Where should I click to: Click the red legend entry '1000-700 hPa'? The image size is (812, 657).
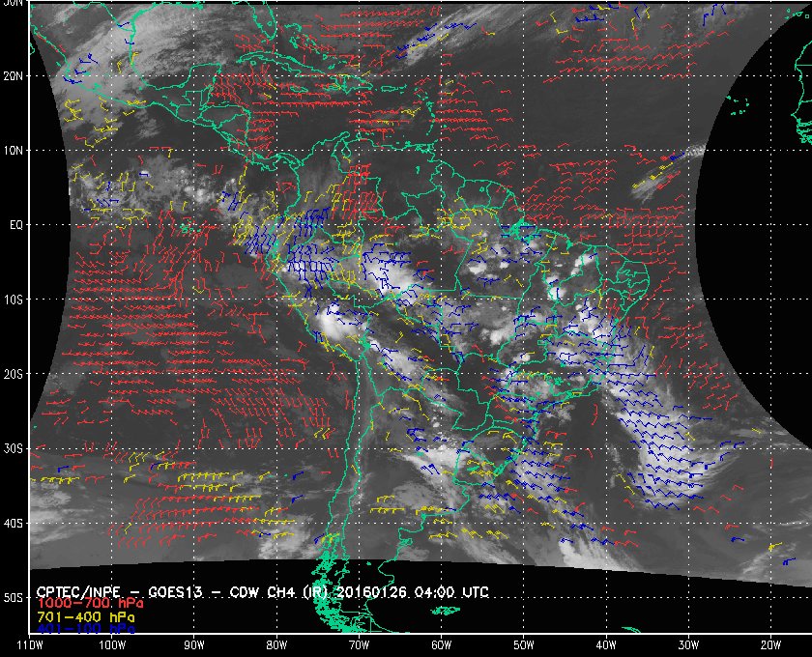(90, 604)
